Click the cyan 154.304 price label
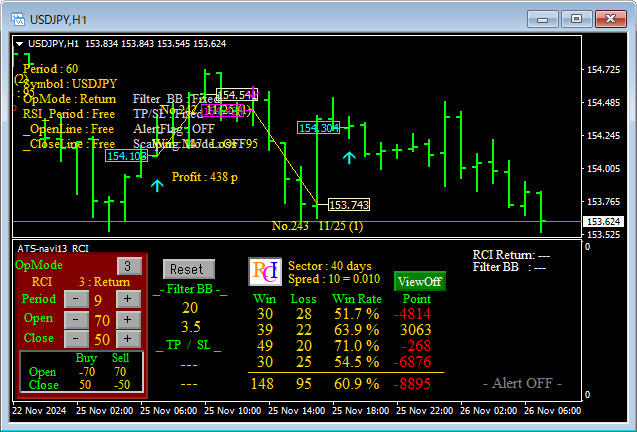The image size is (637, 432). click(318, 128)
